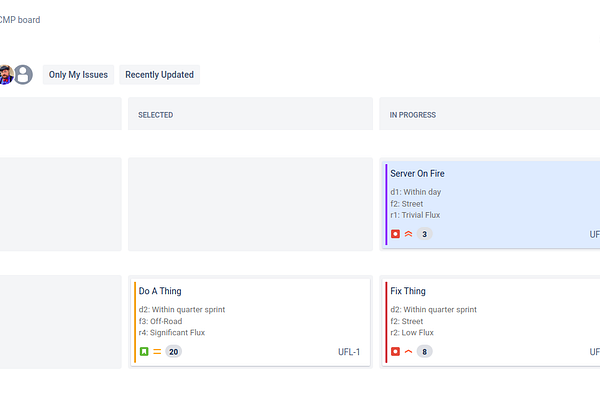The image size is (600, 400).
Task: Click the SELECTED column header
Action: tap(250, 115)
